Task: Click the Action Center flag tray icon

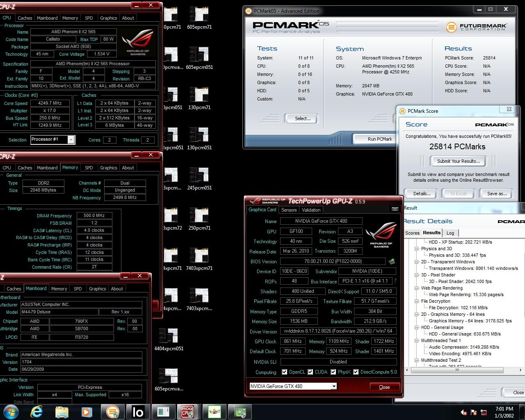Action: [474, 412]
